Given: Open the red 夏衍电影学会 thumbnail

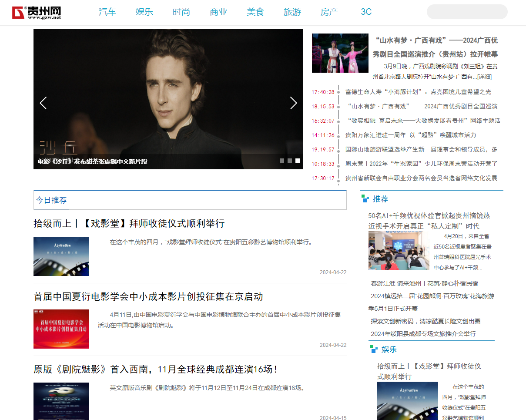Looking at the screenshot, I should tap(61, 329).
